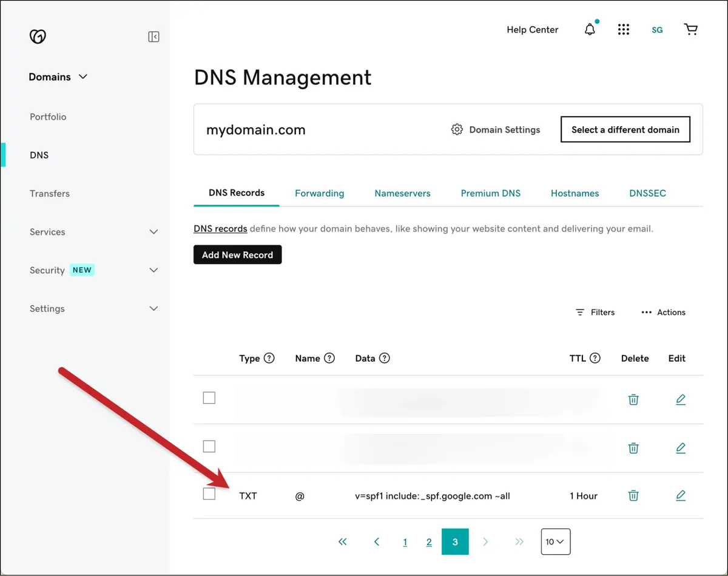Edit the first blurred record row
728x576 pixels.
(681, 399)
